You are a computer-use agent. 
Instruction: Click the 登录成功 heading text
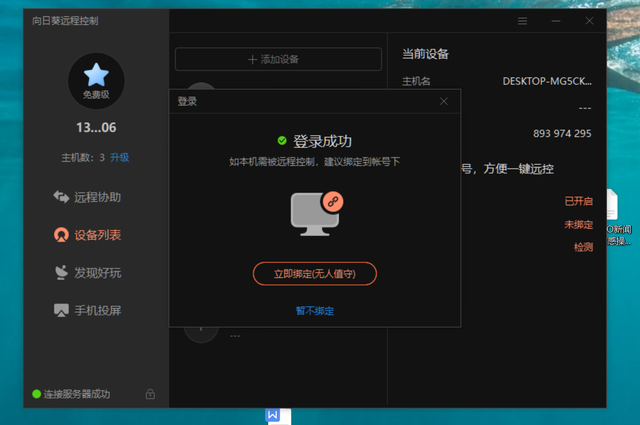coord(322,141)
